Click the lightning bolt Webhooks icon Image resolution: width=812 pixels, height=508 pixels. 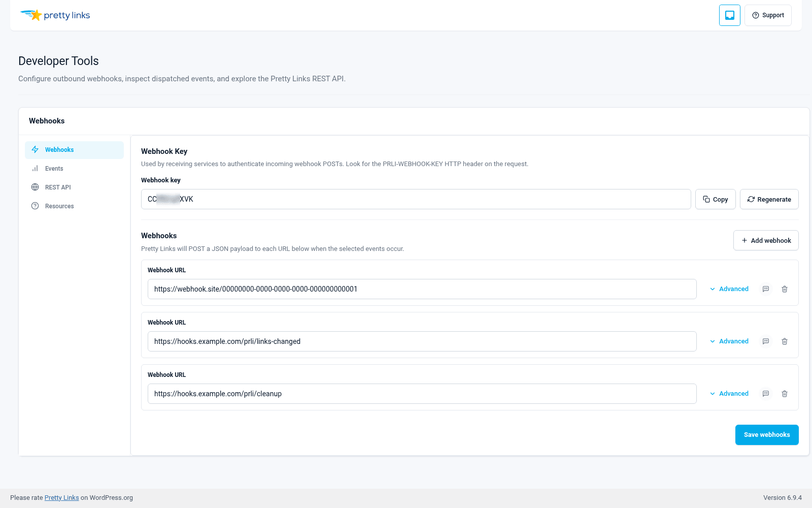coord(35,150)
